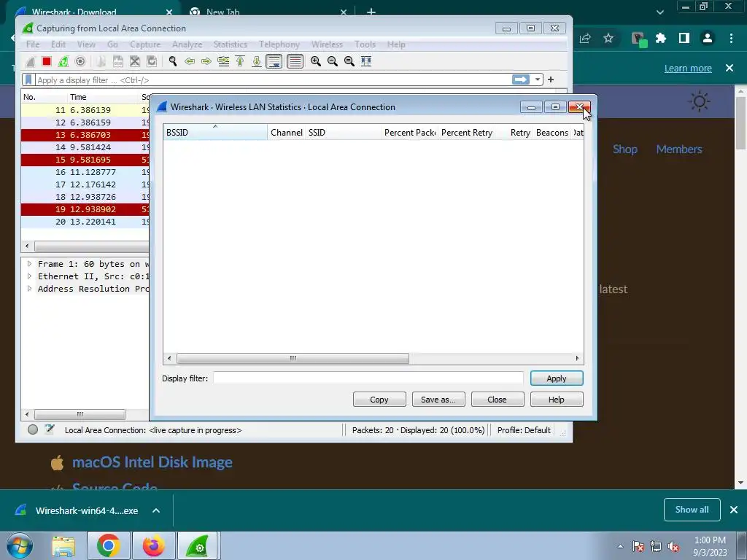Screen dimensions: 747x560
Task: Open expert information circle in status bar
Action: pos(32,429)
